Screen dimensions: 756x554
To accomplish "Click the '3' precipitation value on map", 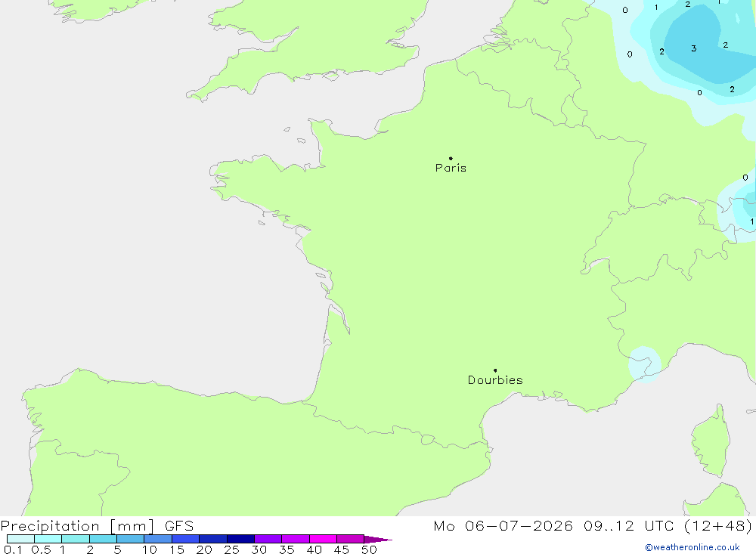I will [694, 48].
